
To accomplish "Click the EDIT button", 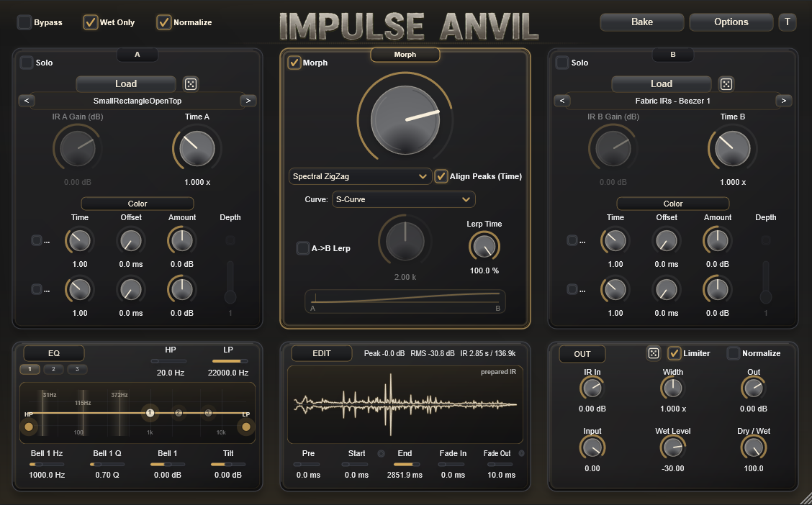I will [321, 353].
